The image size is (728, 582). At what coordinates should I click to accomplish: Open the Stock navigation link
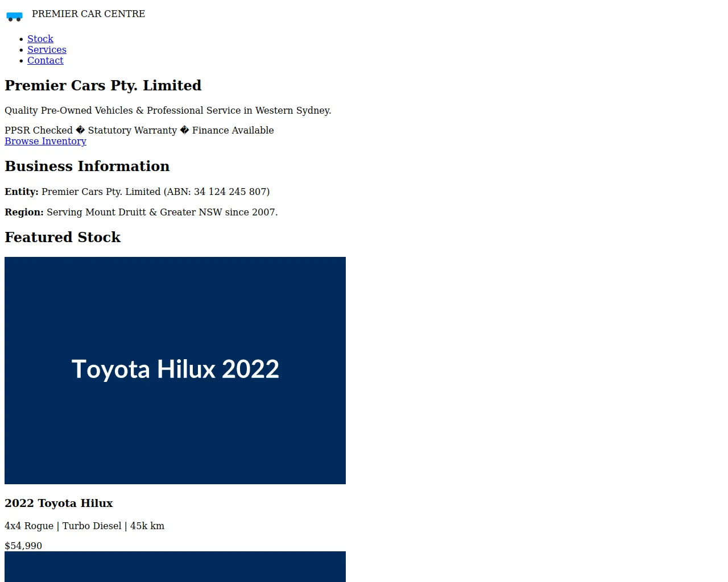pos(40,39)
